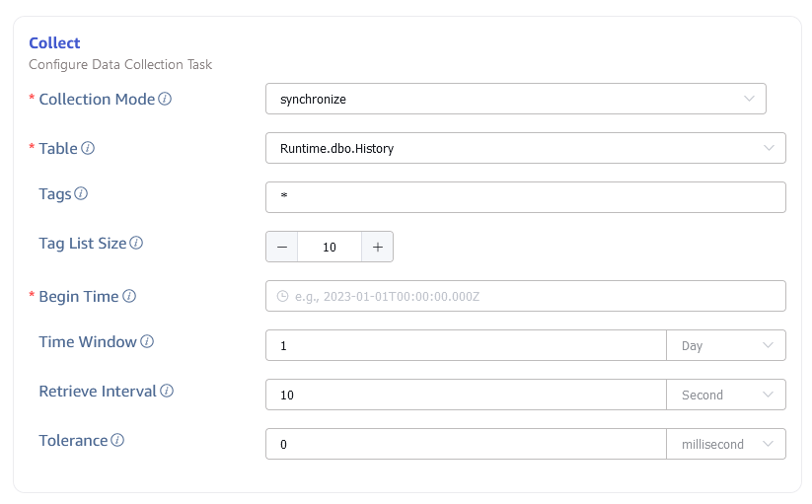Click the Tags input field
The image size is (812, 504).
coord(525,197)
